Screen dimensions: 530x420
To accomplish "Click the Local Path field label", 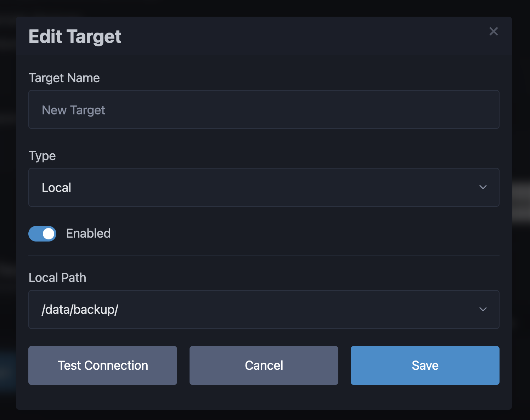I will pyautogui.click(x=57, y=278).
